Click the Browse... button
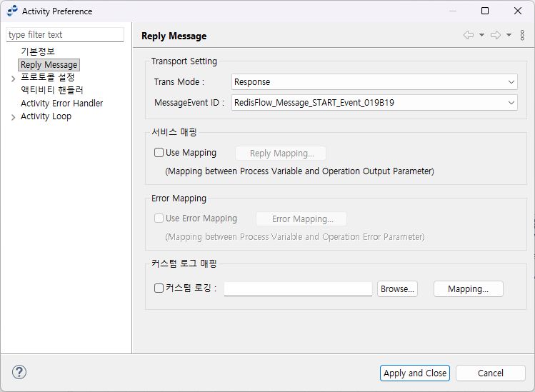 click(x=397, y=289)
